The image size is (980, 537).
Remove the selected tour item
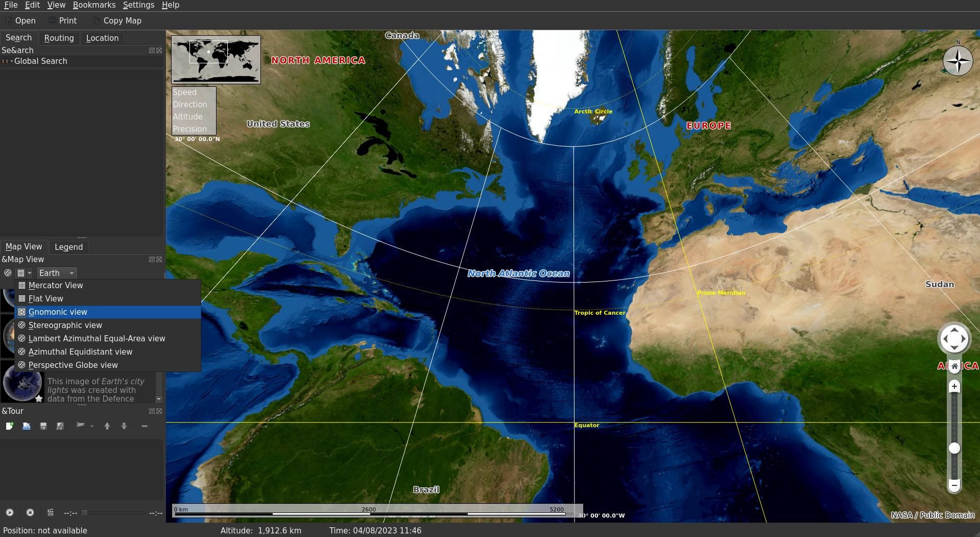tap(144, 426)
